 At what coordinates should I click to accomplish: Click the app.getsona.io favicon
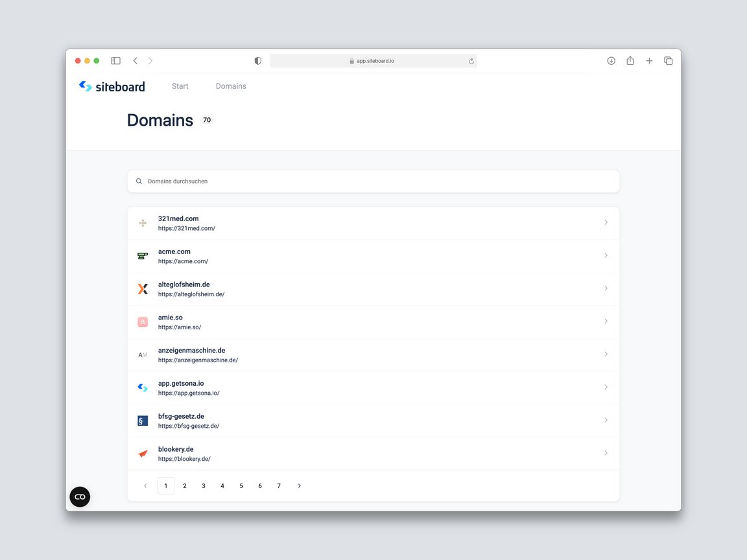pyautogui.click(x=143, y=388)
